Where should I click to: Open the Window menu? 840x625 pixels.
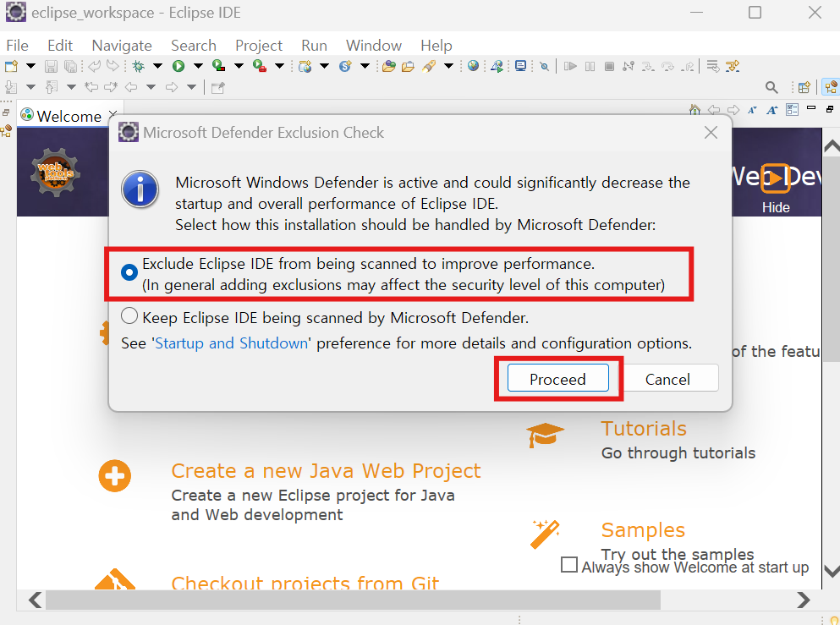click(373, 46)
